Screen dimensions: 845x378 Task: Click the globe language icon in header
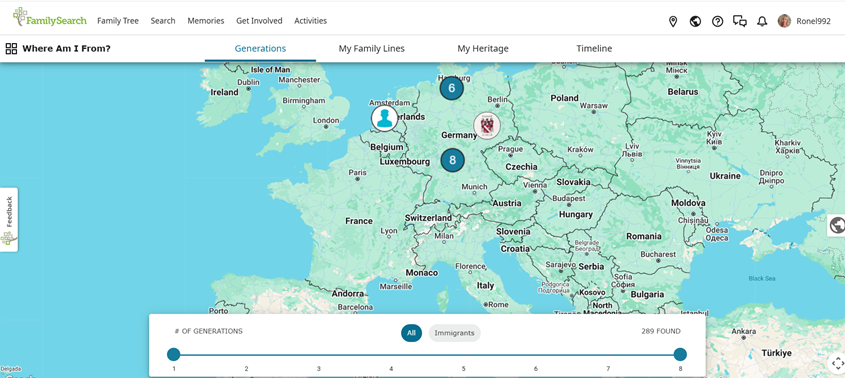pos(695,22)
